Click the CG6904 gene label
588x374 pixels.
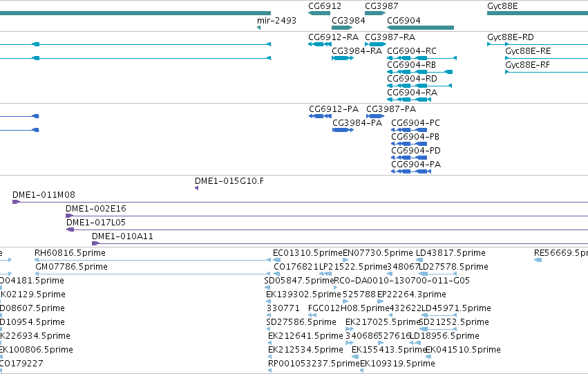(404, 20)
